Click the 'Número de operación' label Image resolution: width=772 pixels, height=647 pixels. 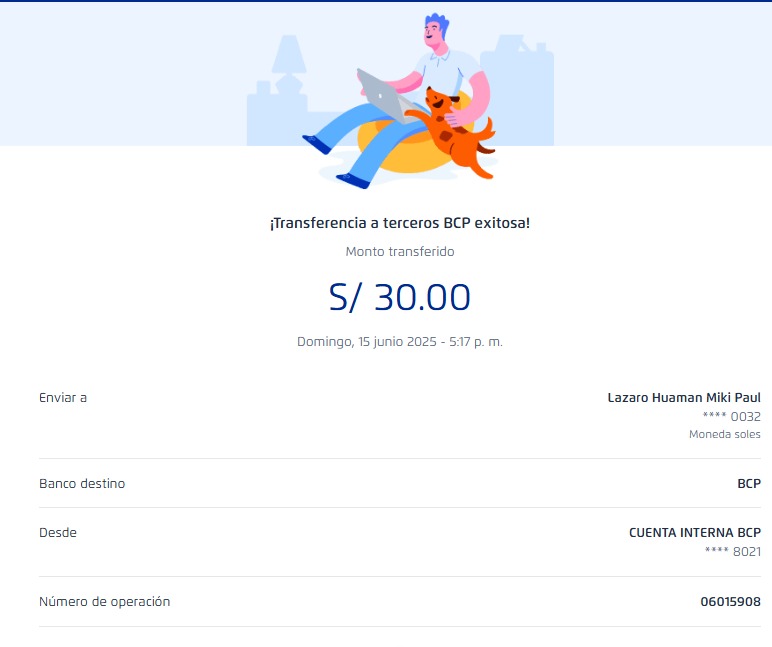[x=105, y=602]
